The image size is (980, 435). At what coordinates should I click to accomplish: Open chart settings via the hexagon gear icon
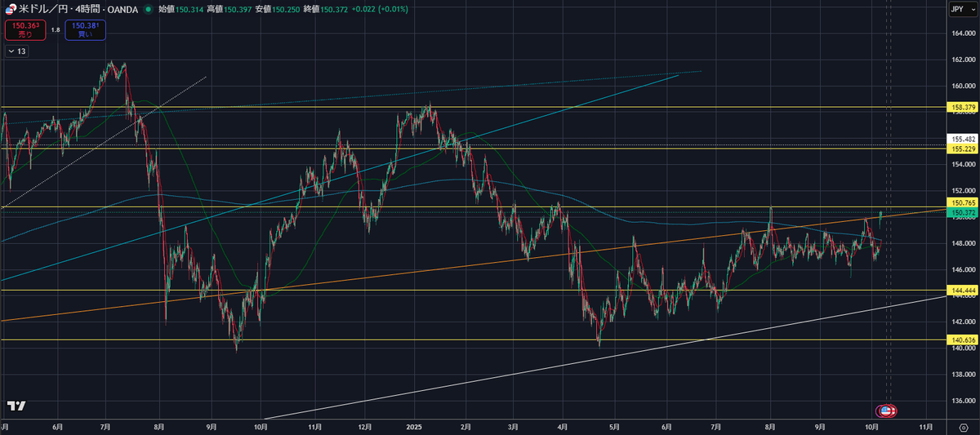(x=963, y=427)
